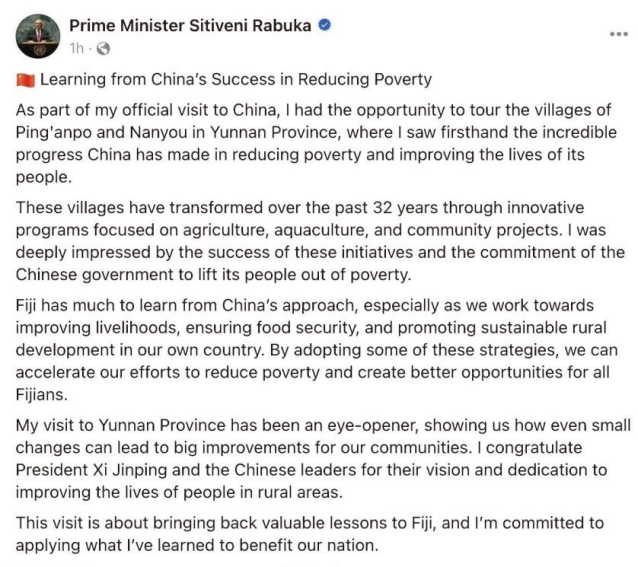Click the 'Learning from China's Success' headline
638x567 pixels.
(236, 79)
